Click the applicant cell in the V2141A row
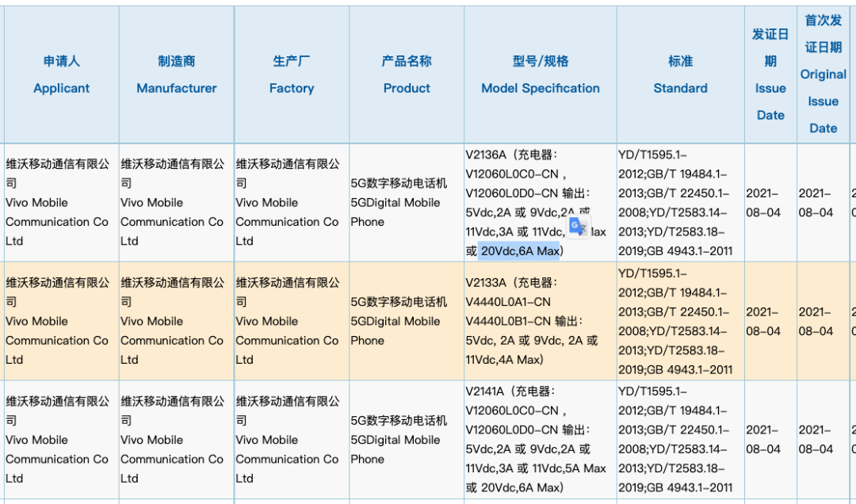Screen dimensions: 856x504 [x=62, y=440]
